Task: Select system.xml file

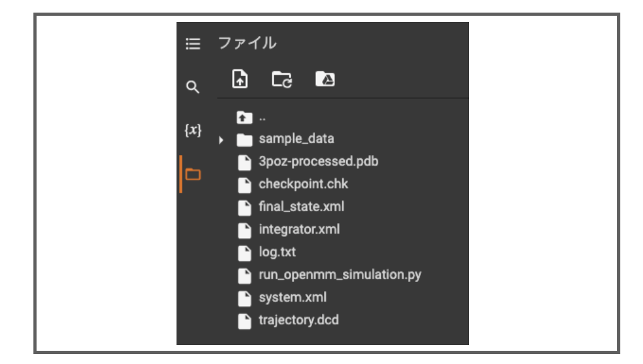Action: pos(293,297)
